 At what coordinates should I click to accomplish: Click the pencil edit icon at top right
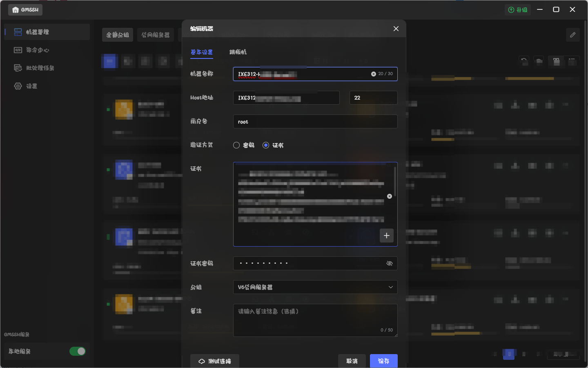pyautogui.click(x=573, y=35)
